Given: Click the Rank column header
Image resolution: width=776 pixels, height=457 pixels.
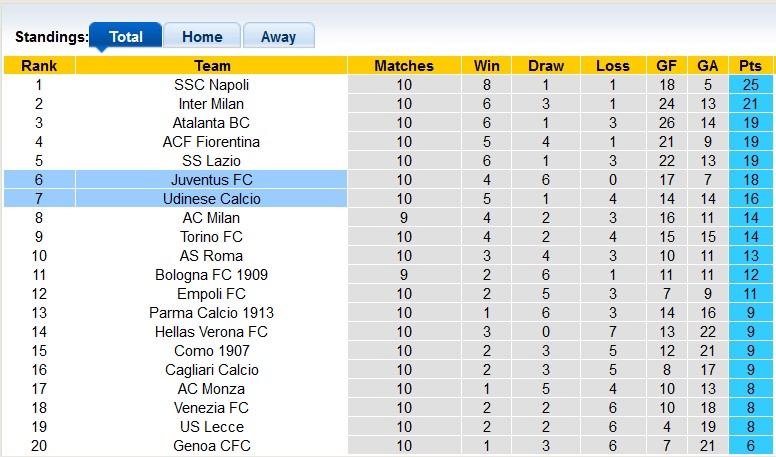Looking at the screenshot, I should 39,66.
